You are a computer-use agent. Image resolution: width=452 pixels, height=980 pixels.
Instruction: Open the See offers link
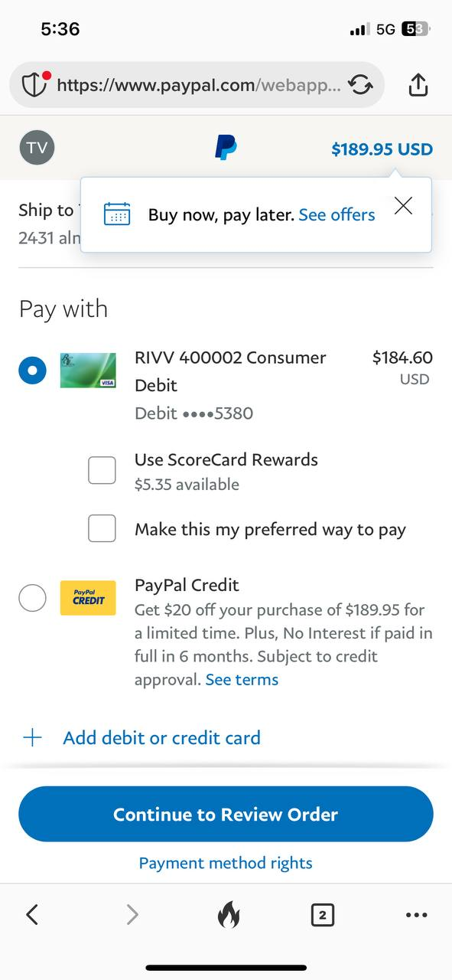[x=337, y=215]
